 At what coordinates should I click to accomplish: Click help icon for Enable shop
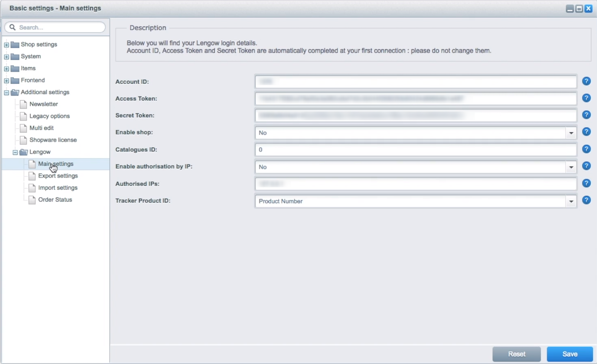[x=586, y=132]
